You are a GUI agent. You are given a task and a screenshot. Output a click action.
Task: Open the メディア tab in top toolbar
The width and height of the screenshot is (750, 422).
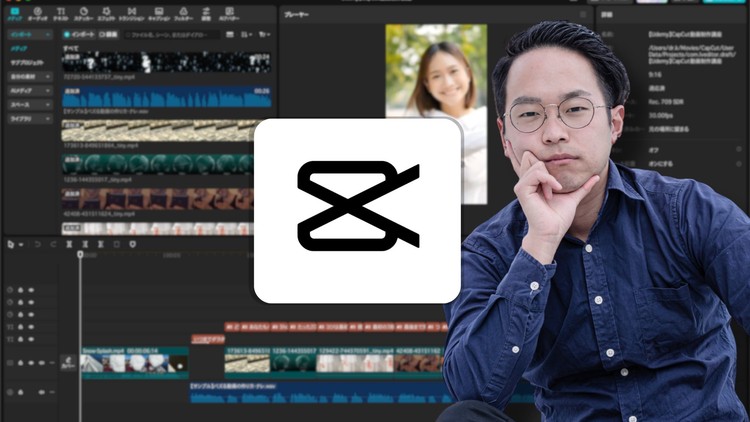click(15, 14)
